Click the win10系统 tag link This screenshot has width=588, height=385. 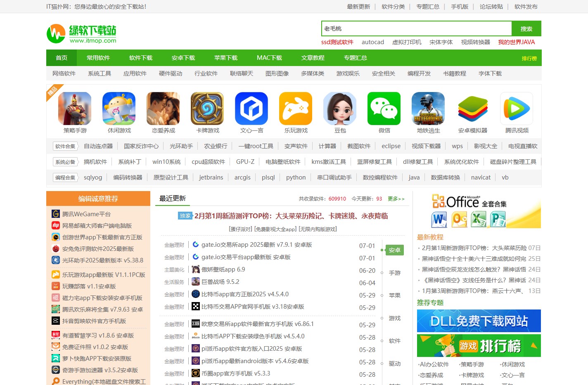click(x=166, y=162)
